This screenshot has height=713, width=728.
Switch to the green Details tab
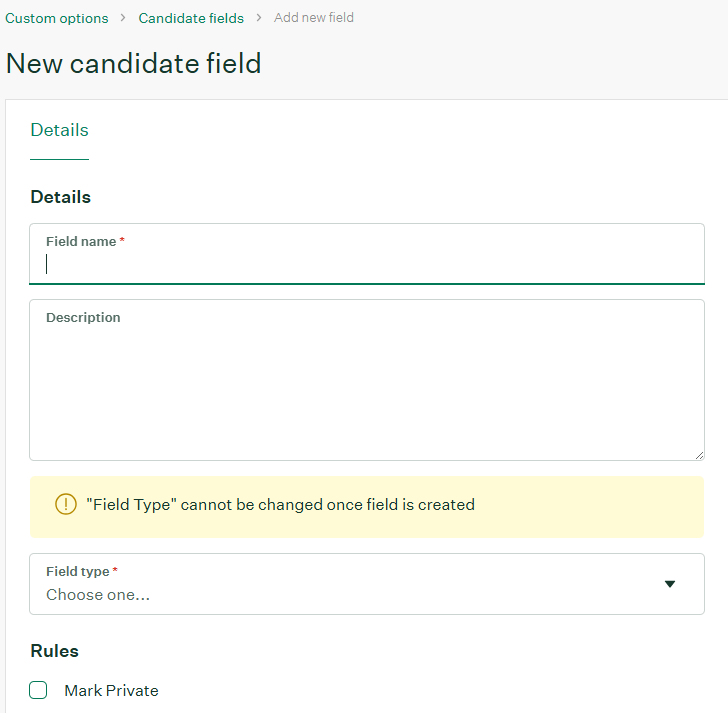[x=59, y=130]
